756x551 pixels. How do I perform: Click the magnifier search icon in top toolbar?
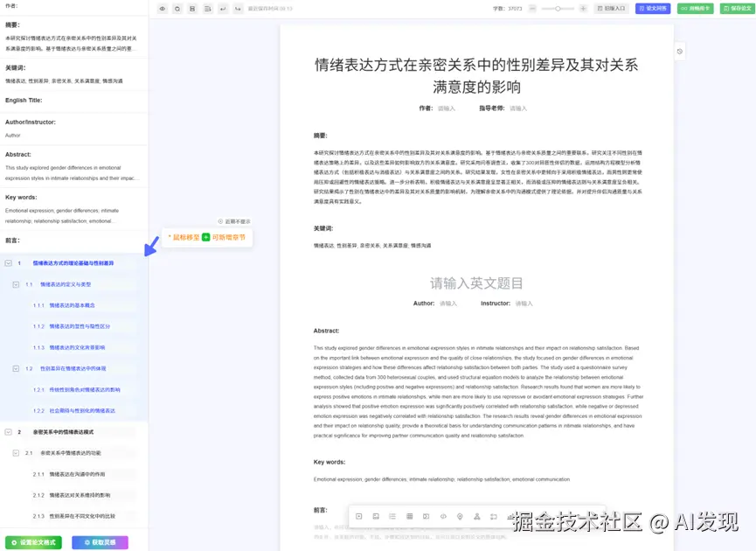[x=177, y=9]
